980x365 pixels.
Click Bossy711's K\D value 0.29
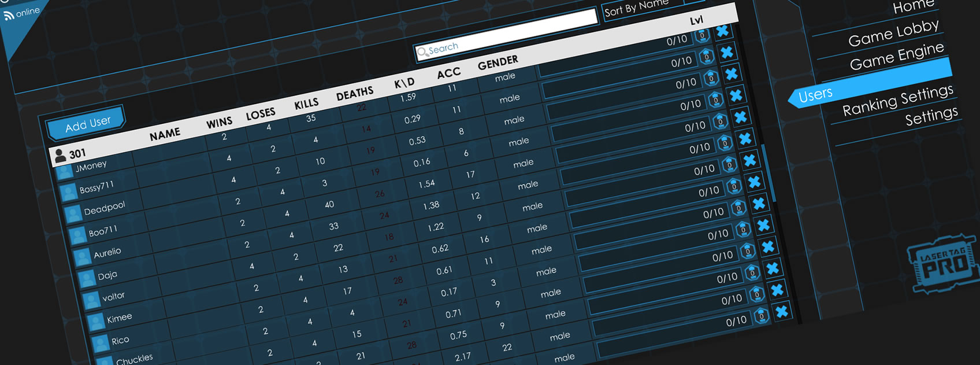(413, 119)
